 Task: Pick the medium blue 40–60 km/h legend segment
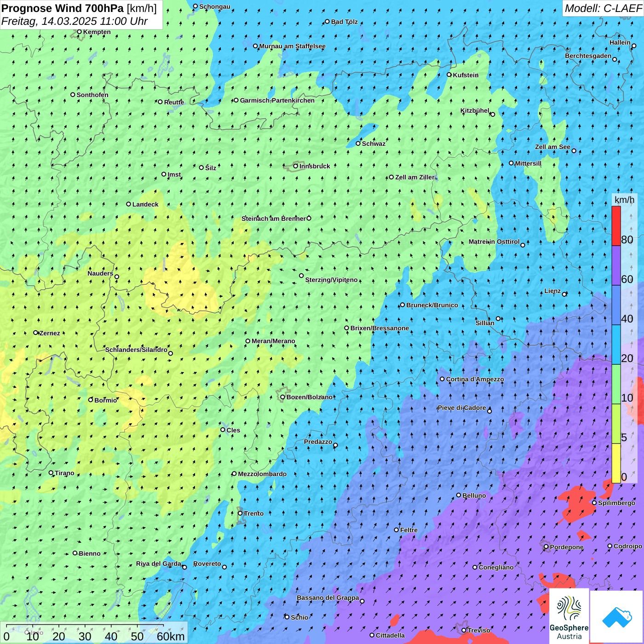point(616,305)
